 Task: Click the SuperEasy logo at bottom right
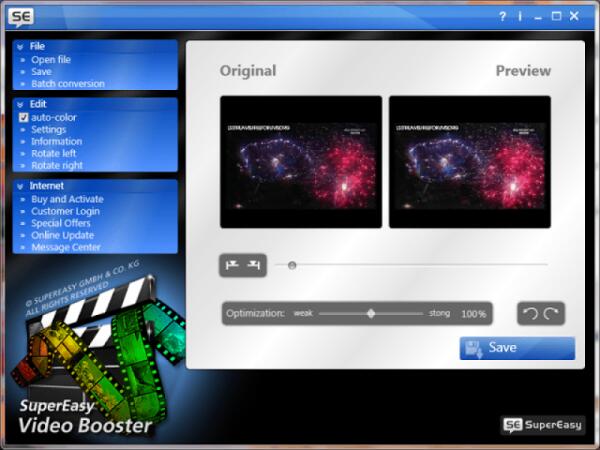tap(543, 425)
